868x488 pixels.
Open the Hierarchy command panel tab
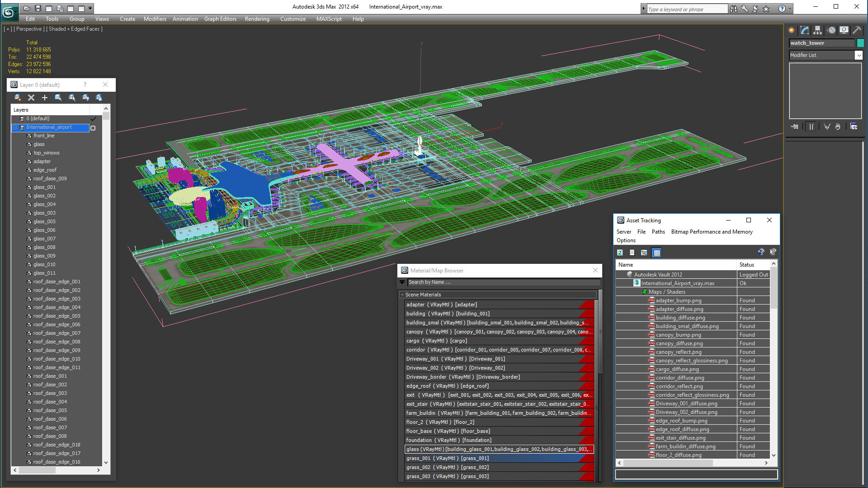[x=818, y=30]
